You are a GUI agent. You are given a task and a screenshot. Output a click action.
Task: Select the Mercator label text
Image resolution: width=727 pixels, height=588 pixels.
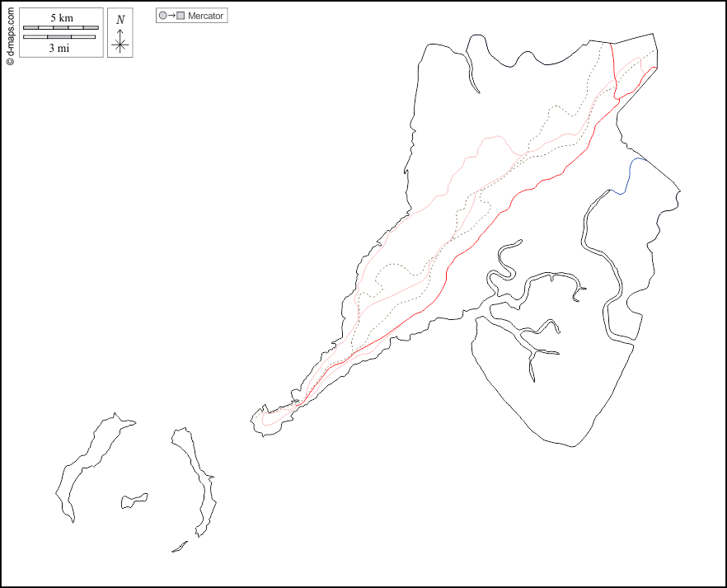point(204,15)
